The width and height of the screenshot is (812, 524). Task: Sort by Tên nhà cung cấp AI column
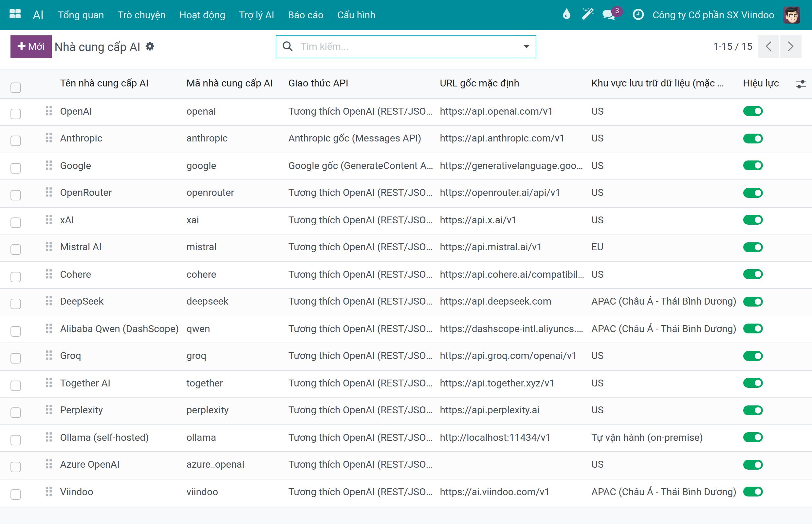(104, 83)
